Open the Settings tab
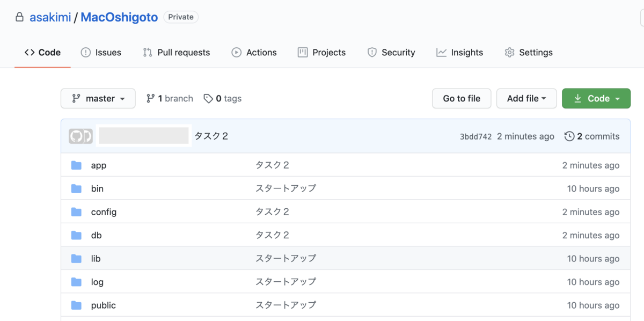 (x=535, y=52)
